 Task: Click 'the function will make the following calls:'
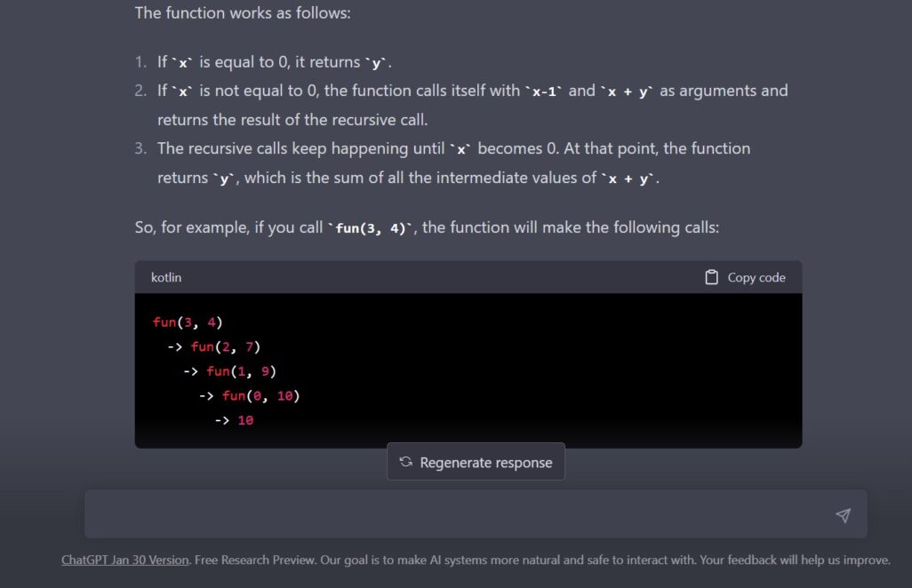(571, 227)
